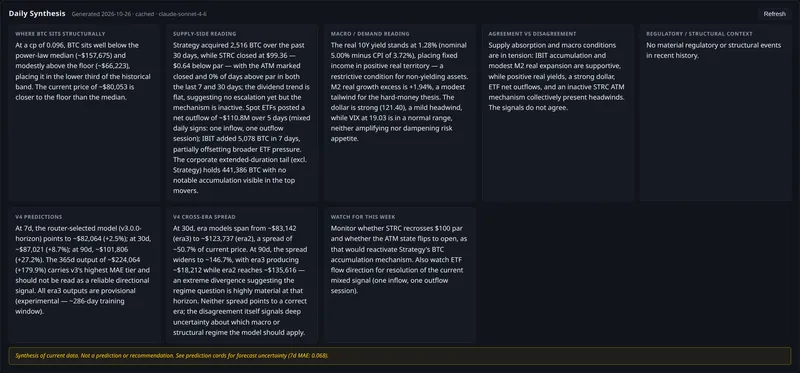This screenshot has height=373, width=800.
Task: Open the Agreement vs Disagreement card
Action: (558, 113)
